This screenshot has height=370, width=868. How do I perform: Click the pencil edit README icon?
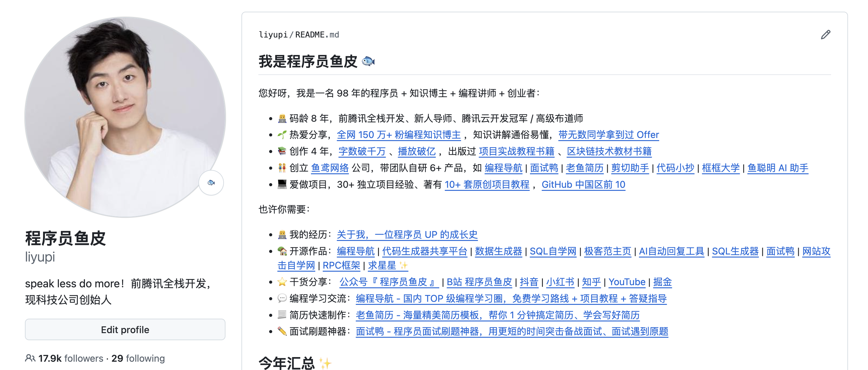(825, 35)
